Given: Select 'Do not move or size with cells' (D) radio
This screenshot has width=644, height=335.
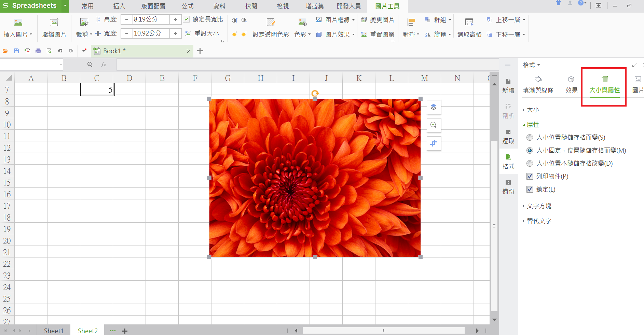Looking at the screenshot, I should click(x=530, y=164).
